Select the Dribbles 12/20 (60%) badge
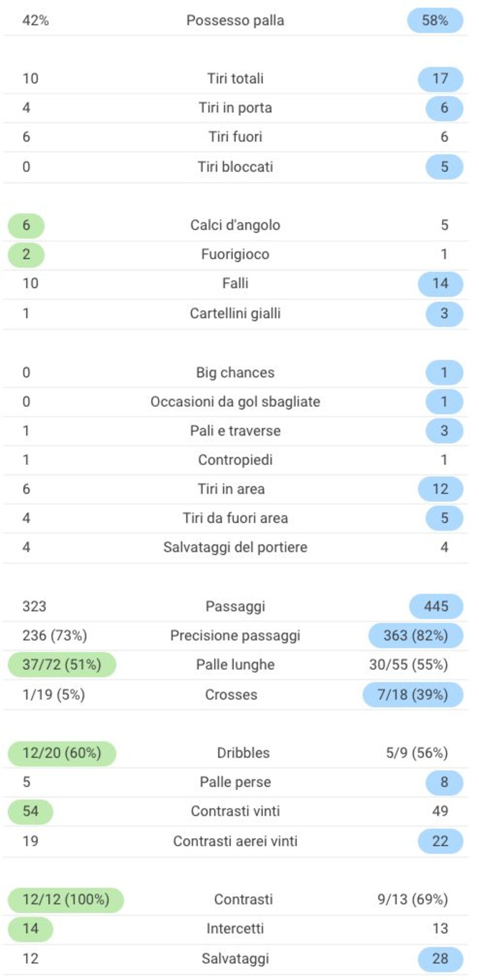The width and height of the screenshot is (479, 980). pyautogui.click(x=62, y=753)
